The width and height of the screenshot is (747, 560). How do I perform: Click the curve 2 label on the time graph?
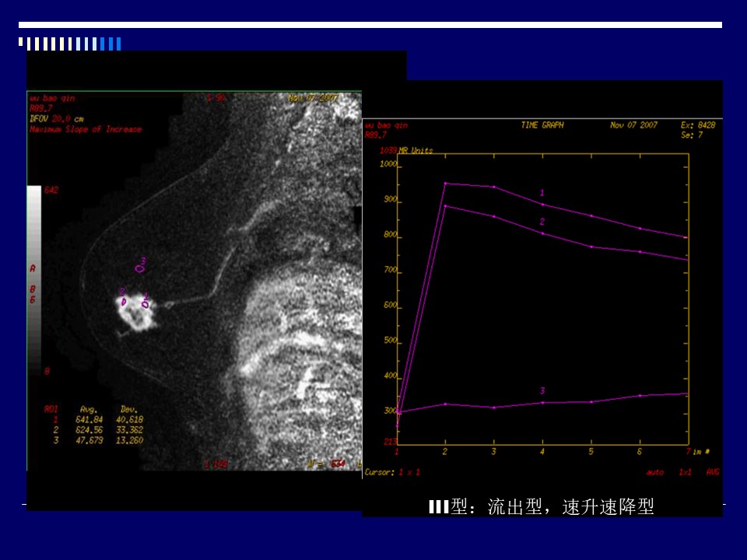coord(542,222)
